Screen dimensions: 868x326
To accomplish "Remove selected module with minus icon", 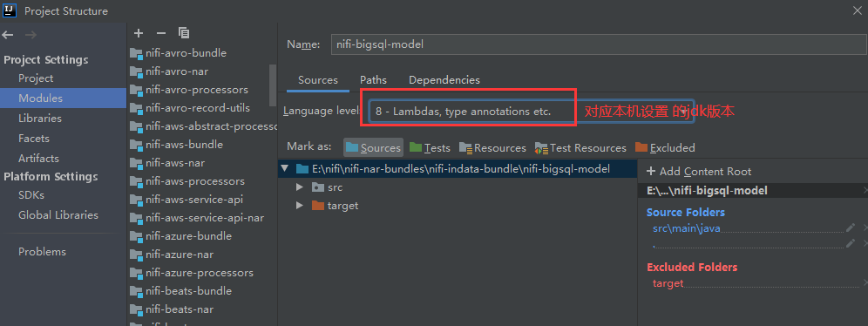I will [x=160, y=33].
